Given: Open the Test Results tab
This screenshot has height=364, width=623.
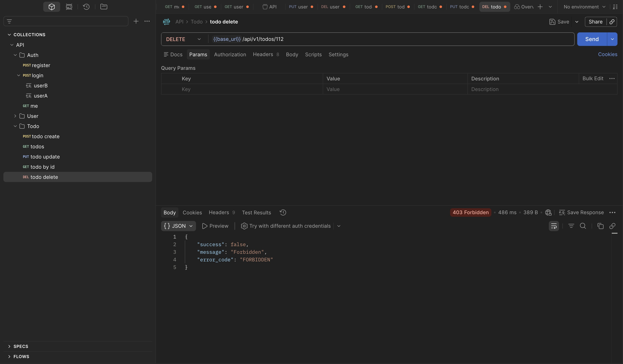Looking at the screenshot, I should click(x=256, y=212).
